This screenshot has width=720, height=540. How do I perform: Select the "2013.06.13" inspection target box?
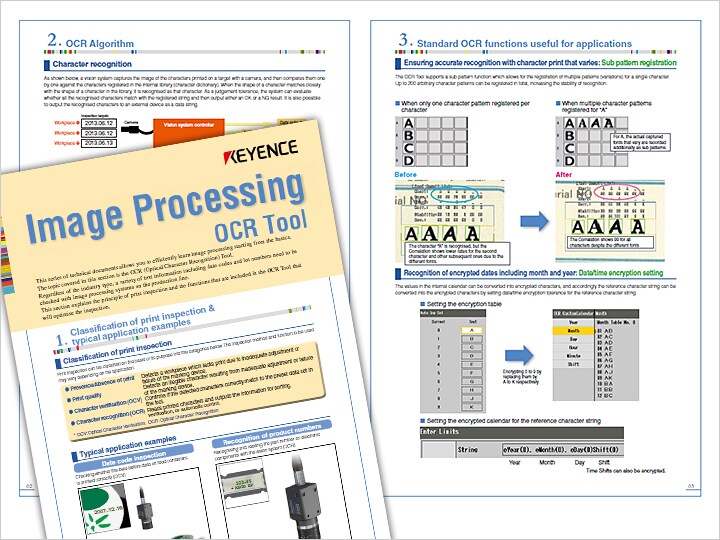click(99, 143)
